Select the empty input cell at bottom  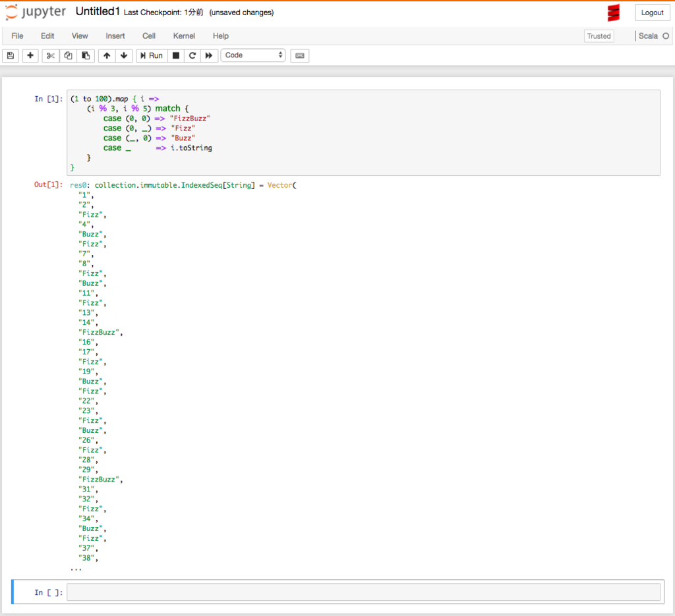[363, 592]
